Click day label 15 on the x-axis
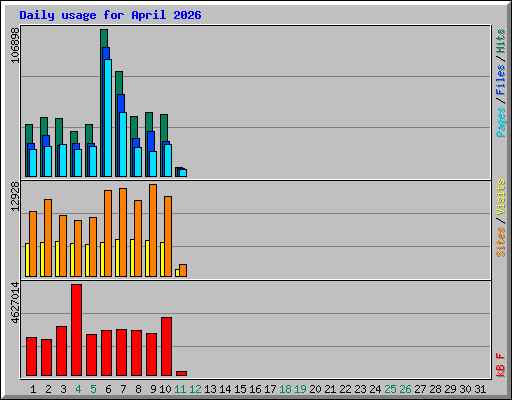The height and width of the screenshot is (400, 512). pos(240,389)
